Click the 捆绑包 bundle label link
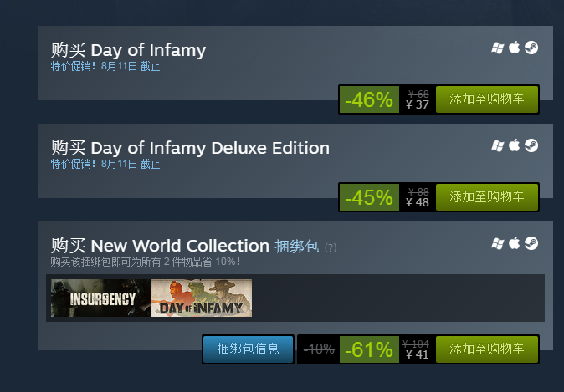 click(x=296, y=246)
